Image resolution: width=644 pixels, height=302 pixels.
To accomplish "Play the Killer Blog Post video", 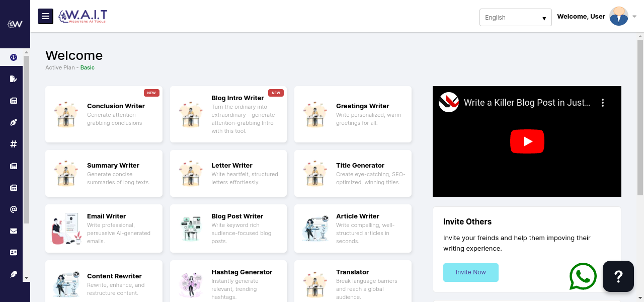I will coord(527,141).
